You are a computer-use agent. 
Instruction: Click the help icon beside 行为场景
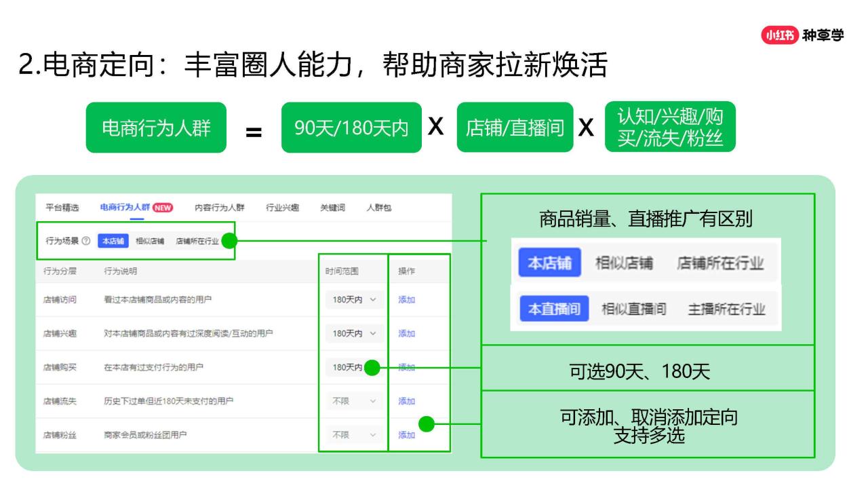click(x=86, y=241)
